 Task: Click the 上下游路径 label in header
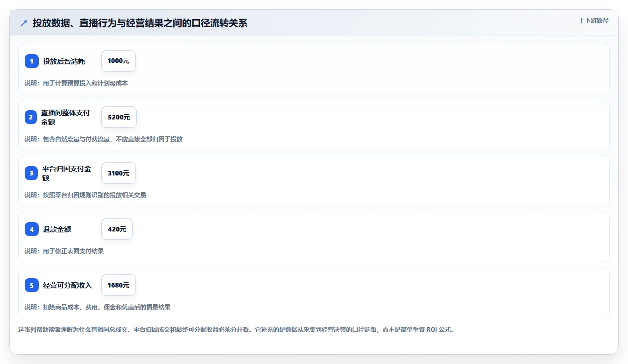pos(593,21)
